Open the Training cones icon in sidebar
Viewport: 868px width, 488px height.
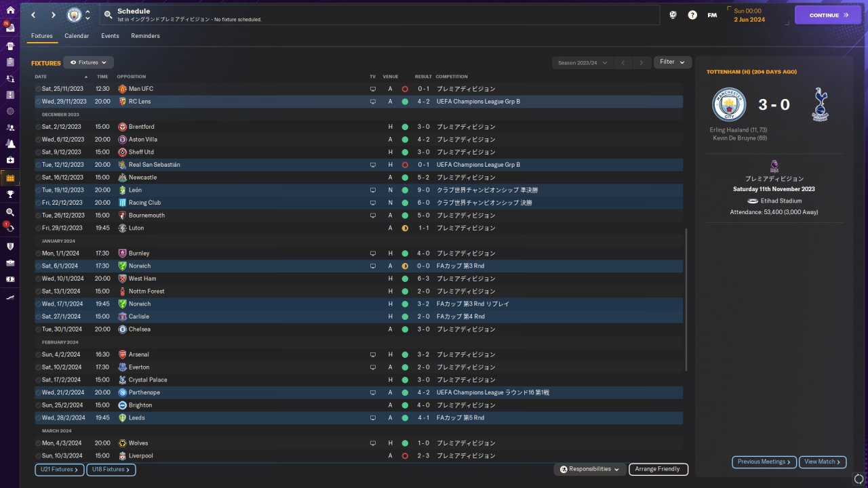pos(10,144)
